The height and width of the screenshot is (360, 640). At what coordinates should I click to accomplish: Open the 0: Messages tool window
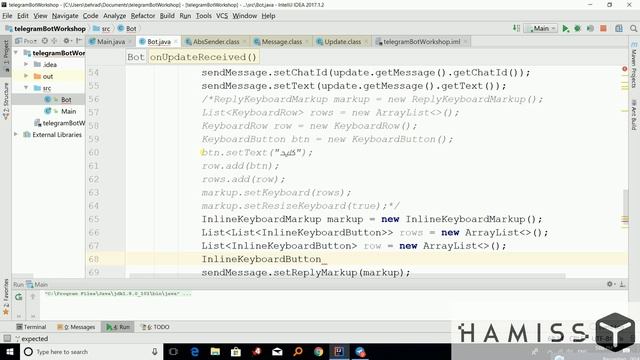[x=76, y=327]
